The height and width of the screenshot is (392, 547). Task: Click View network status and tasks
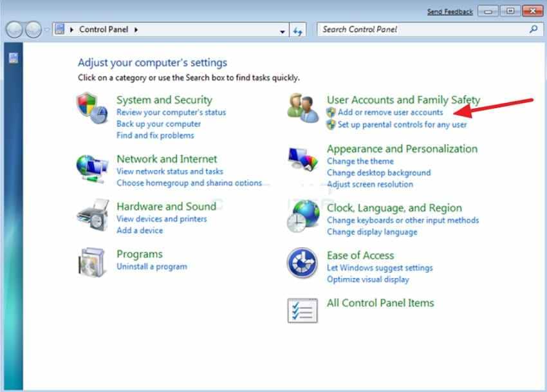170,171
